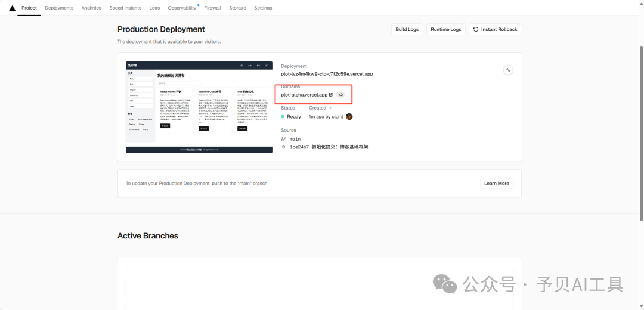Open the blog site preview thumbnail
Image resolution: width=644 pixels, height=310 pixels.
(199, 107)
